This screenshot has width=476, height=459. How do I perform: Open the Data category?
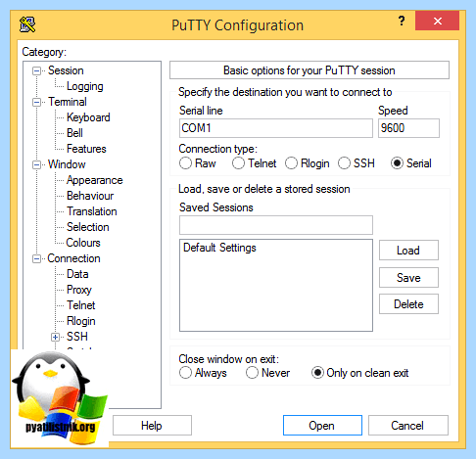[x=77, y=274]
